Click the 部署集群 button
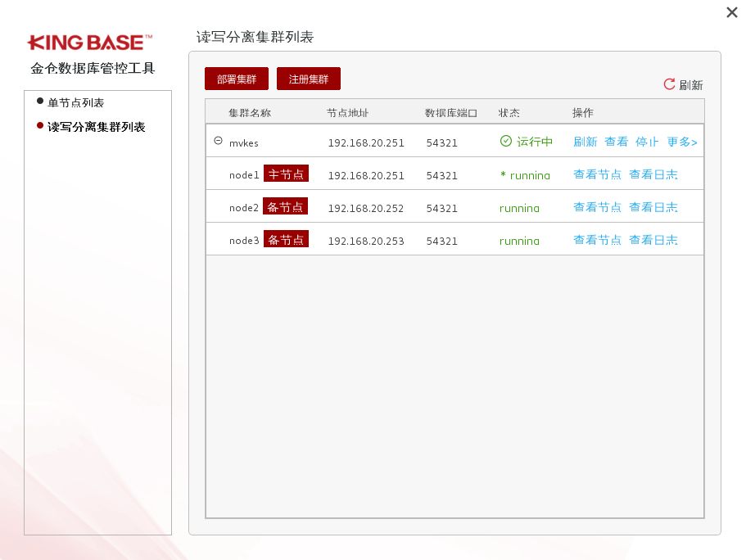746x560 pixels. [x=237, y=79]
